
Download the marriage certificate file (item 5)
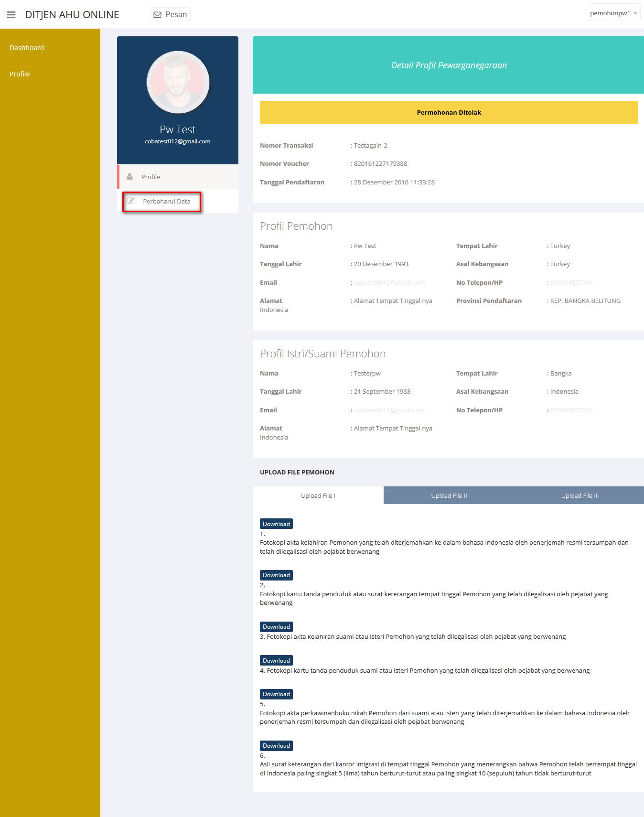(x=276, y=694)
